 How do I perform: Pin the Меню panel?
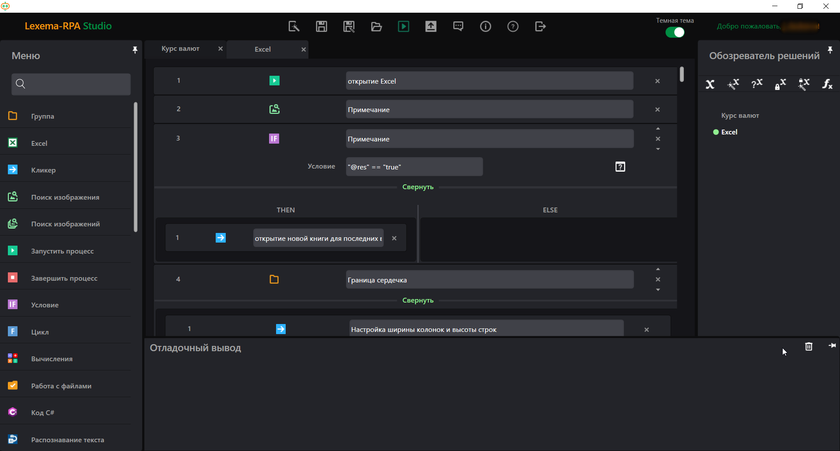pos(135,50)
